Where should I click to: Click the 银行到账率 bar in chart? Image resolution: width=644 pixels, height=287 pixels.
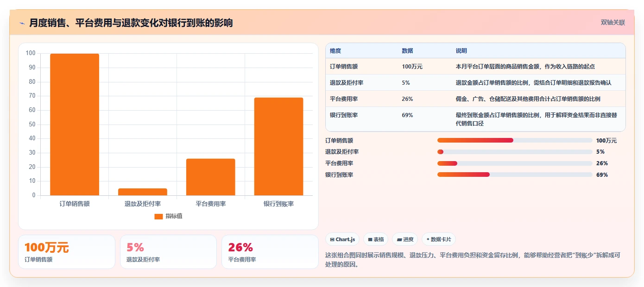coord(278,146)
